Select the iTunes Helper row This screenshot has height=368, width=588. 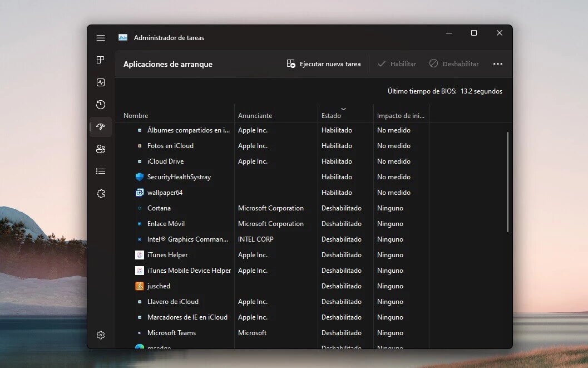(x=167, y=255)
